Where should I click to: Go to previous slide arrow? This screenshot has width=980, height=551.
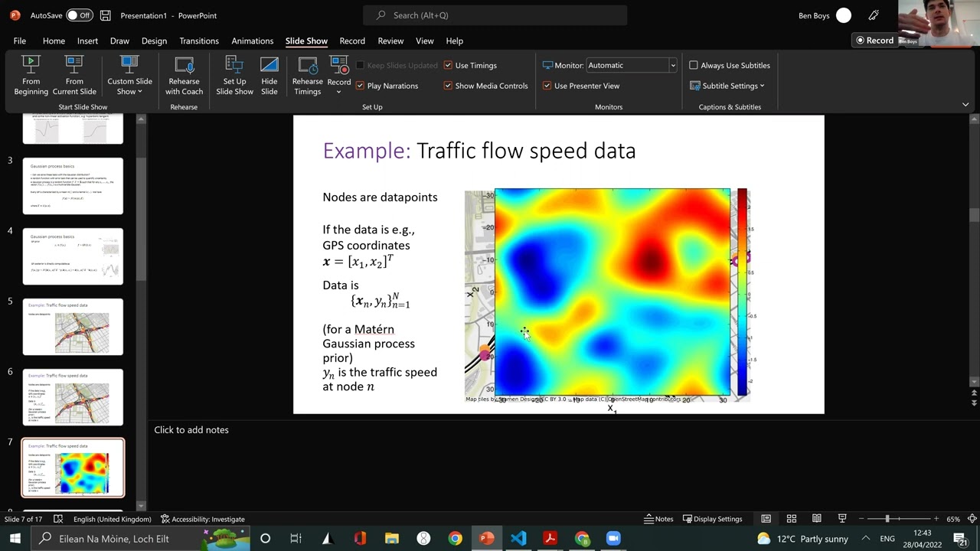(974, 393)
